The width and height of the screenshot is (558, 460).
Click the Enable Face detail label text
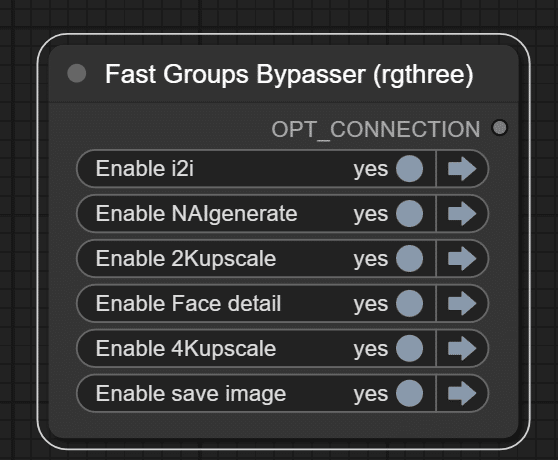188,303
